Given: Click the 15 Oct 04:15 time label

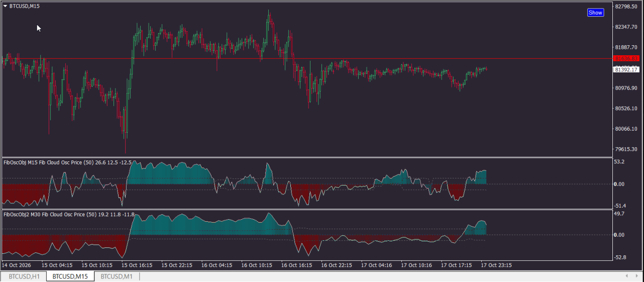Looking at the screenshot, I should click(57, 265).
